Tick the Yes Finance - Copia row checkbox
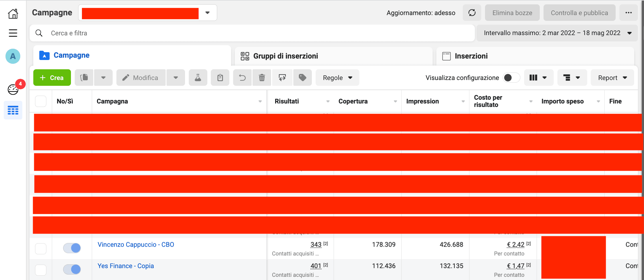Image resolution: width=644 pixels, height=280 pixels. tap(41, 270)
